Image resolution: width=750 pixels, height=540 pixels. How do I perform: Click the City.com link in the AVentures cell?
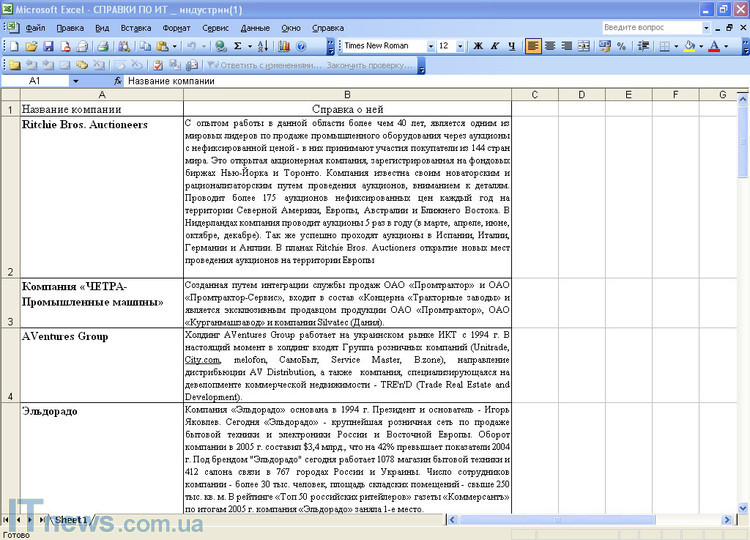[x=203, y=360]
